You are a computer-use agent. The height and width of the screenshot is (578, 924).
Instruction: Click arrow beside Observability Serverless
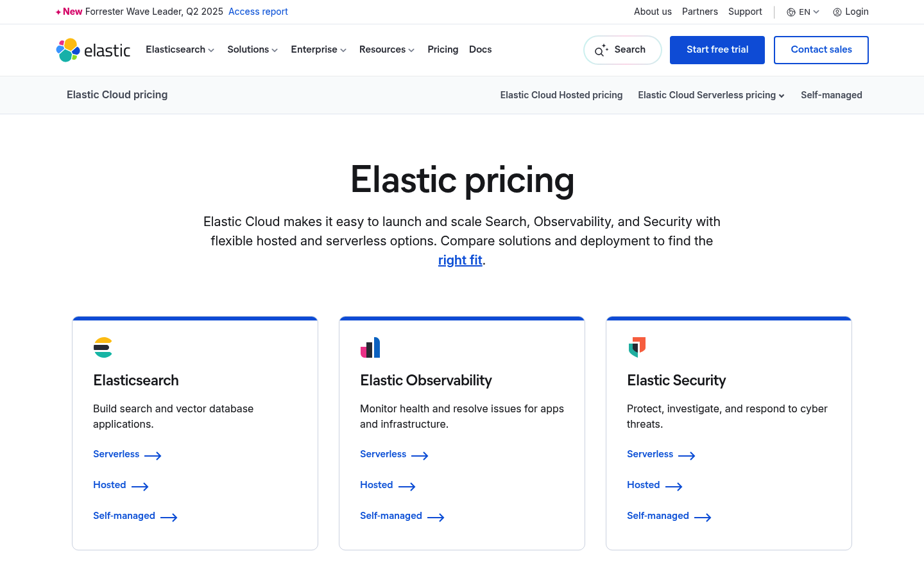(420, 455)
